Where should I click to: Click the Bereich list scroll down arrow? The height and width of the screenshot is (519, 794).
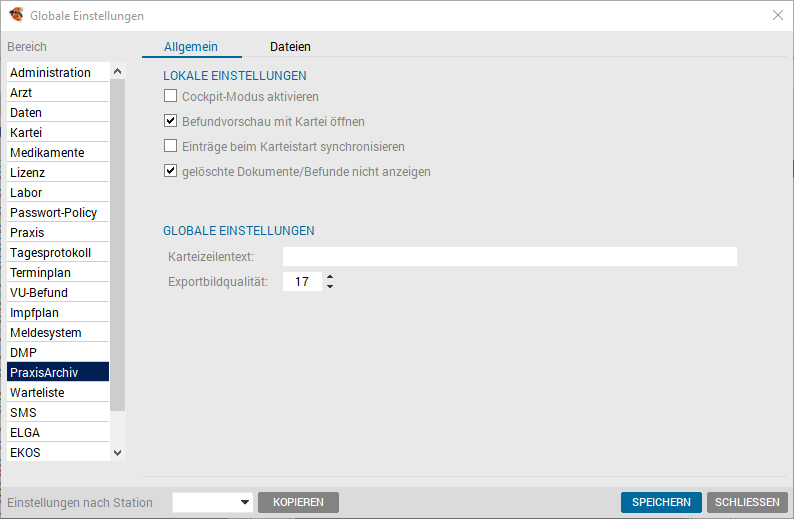(117, 453)
